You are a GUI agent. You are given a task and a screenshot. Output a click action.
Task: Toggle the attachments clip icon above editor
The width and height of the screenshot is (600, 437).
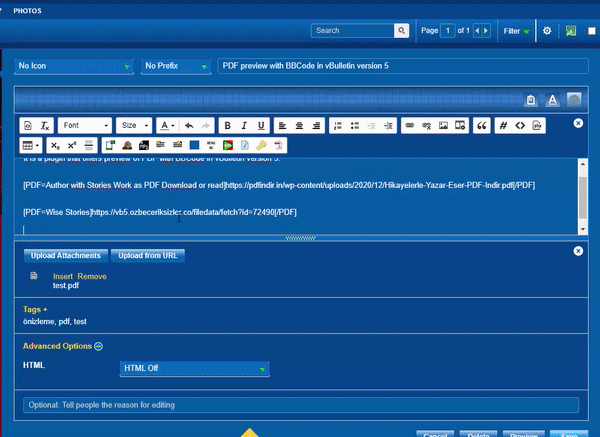(531, 100)
